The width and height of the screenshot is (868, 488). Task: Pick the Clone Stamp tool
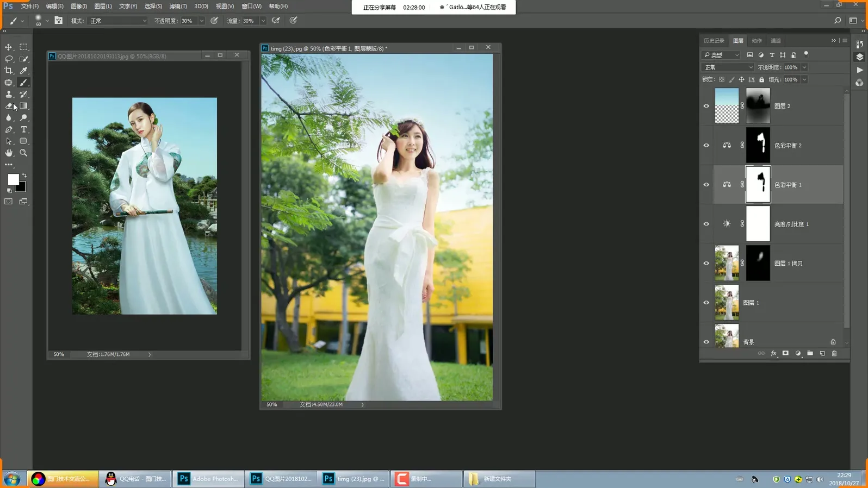click(x=9, y=95)
